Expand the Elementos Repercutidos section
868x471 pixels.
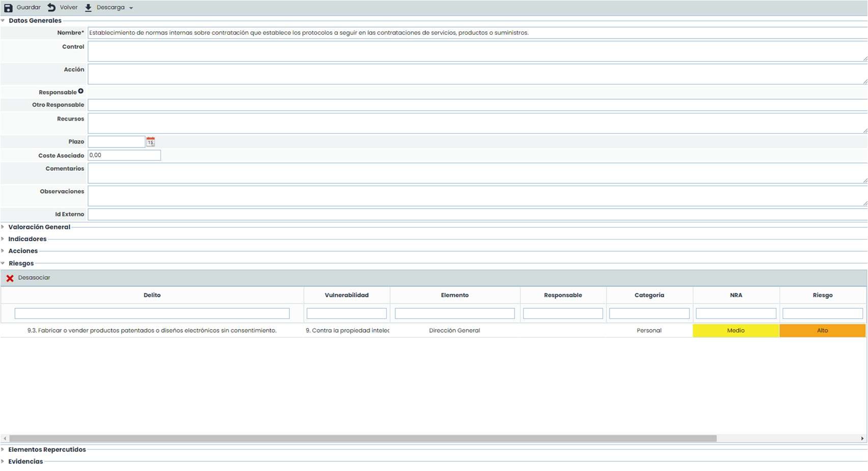tap(3, 450)
